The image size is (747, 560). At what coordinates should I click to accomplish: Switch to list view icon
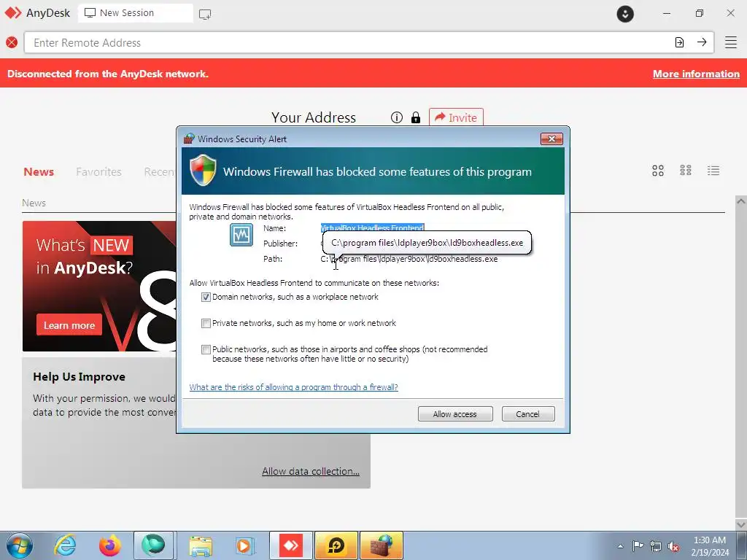tap(713, 171)
